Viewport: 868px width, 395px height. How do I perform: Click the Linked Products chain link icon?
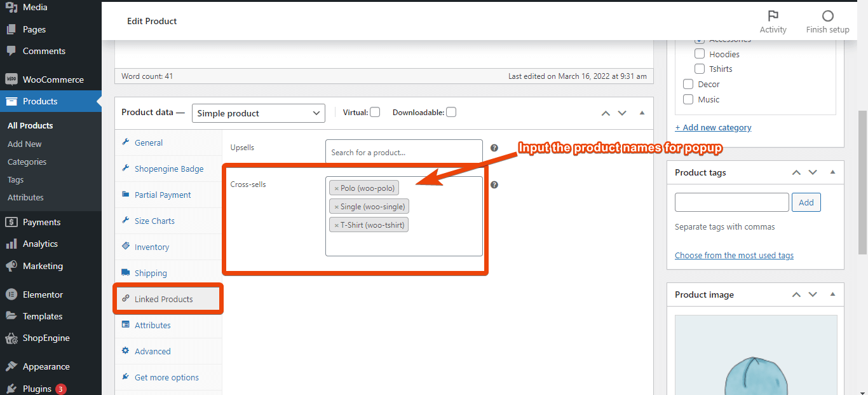pyautogui.click(x=125, y=299)
